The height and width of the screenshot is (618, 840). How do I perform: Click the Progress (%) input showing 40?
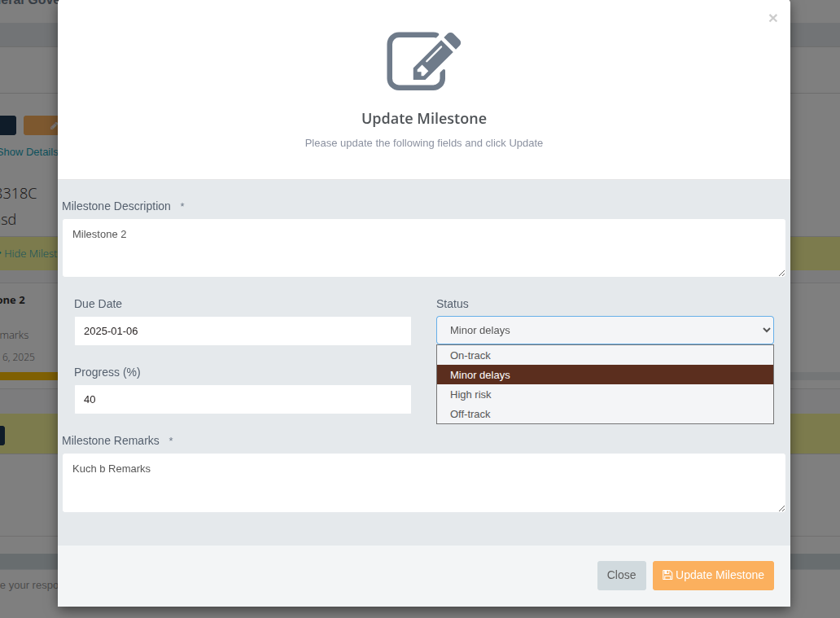(243, 400)
